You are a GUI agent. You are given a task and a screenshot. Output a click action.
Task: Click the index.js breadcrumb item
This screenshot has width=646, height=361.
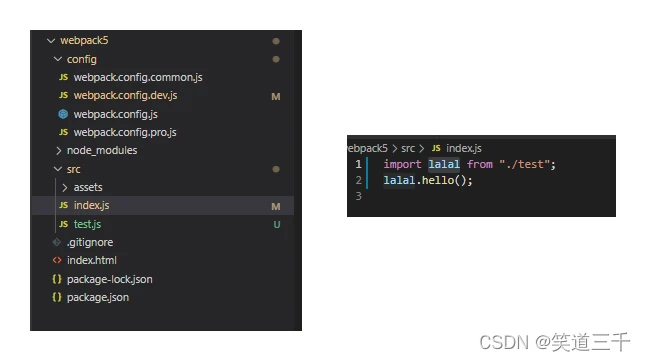[464, 148]
